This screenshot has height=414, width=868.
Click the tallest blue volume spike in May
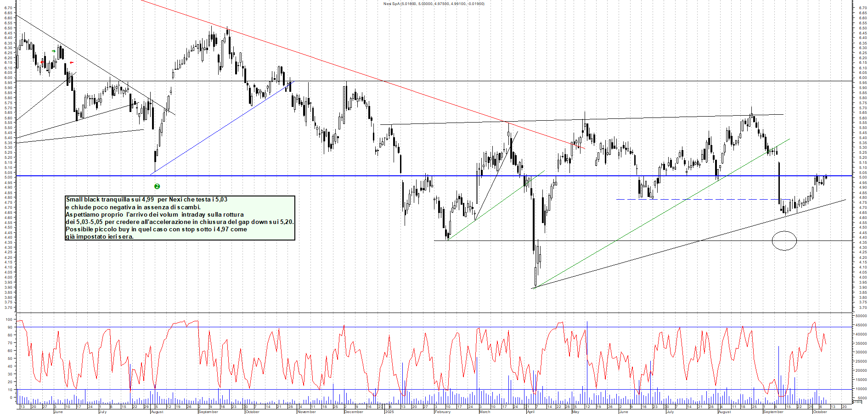(587, 358)
